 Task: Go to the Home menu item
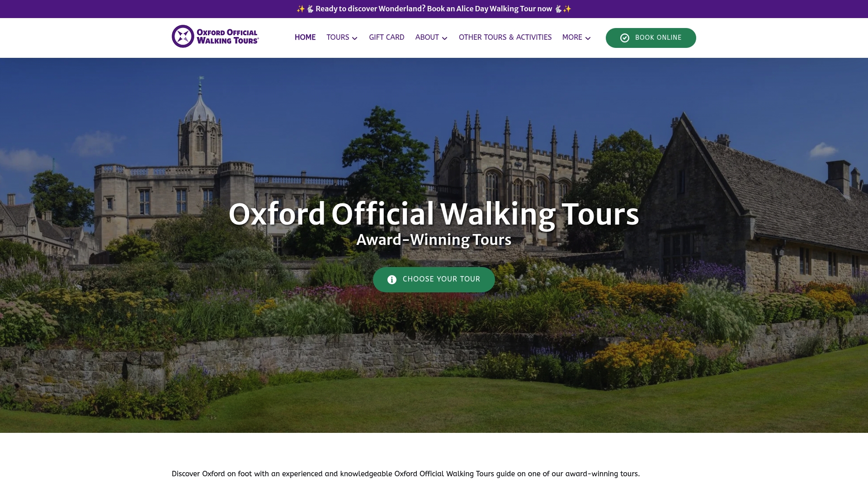pyautogui.click(x=305, y=38)
